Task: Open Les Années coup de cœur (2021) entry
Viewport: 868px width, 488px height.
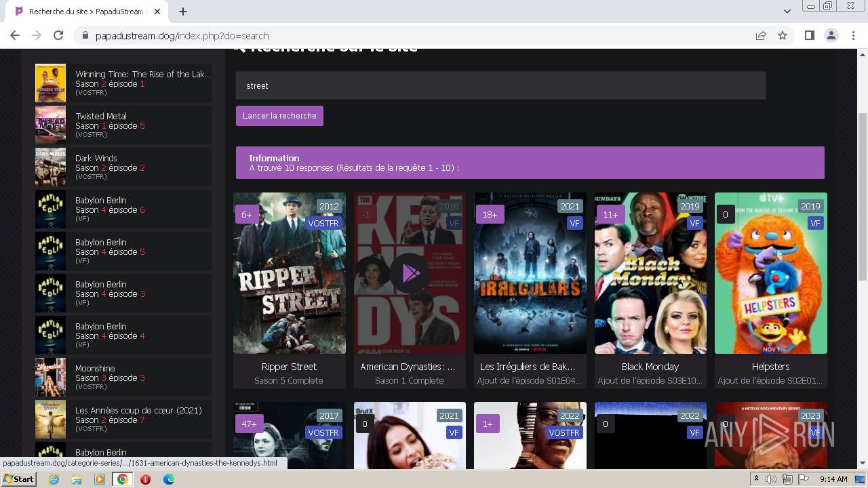Action: 123,419
